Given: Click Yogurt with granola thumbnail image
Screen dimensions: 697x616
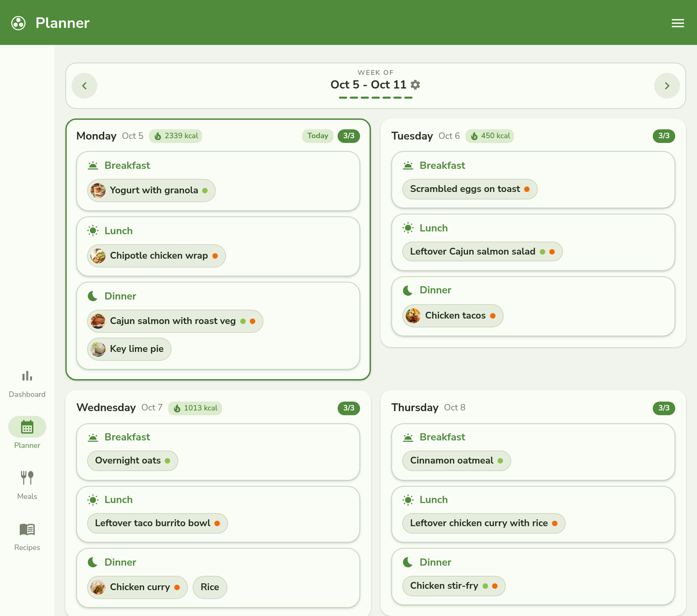Looking at the screenshot, I should point(98,190).
